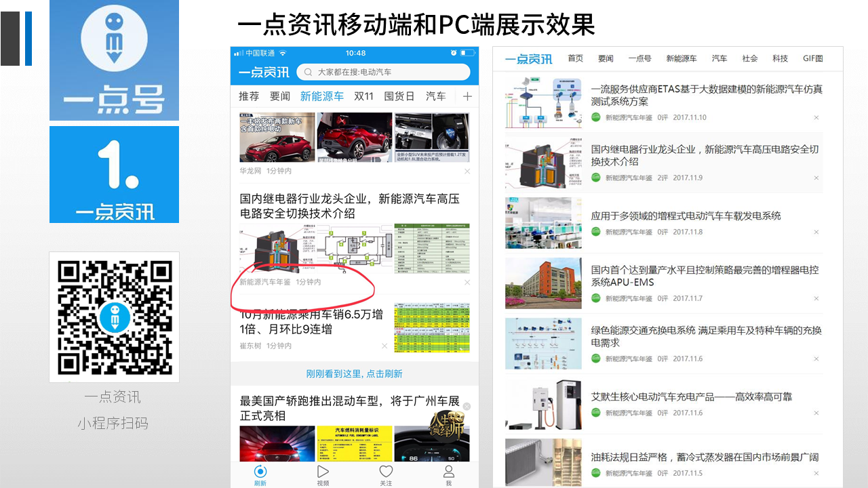
Task: Click source avatar icon beside 2017.11.5
Action: [x=595, y=472]
